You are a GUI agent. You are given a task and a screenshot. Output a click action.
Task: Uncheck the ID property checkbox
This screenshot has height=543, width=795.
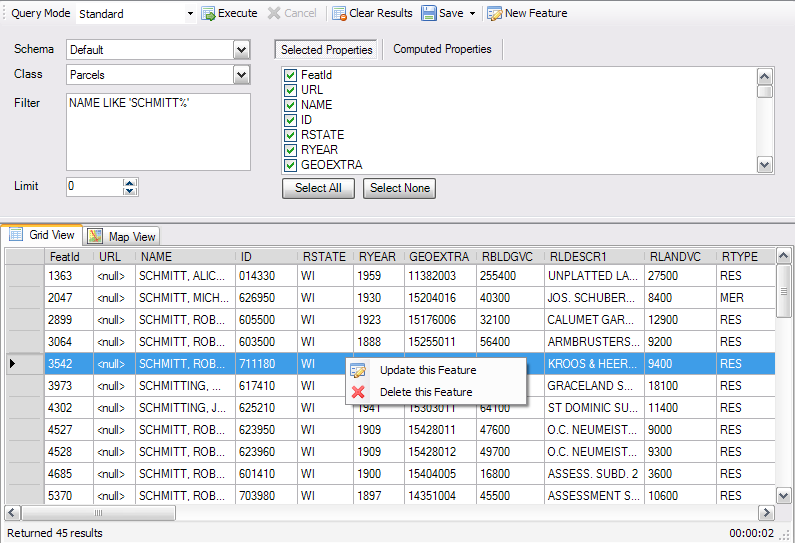point(291,120)
